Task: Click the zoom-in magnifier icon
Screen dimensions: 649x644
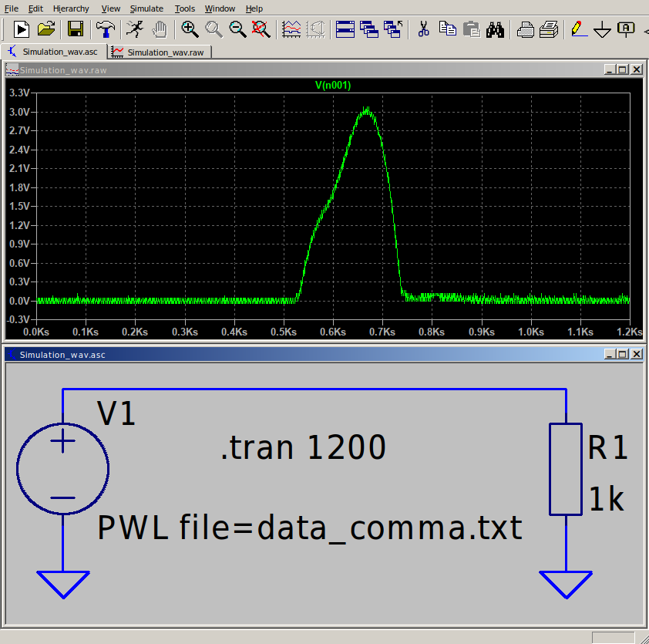Action: pyautogui.click(x=190, y=29)
